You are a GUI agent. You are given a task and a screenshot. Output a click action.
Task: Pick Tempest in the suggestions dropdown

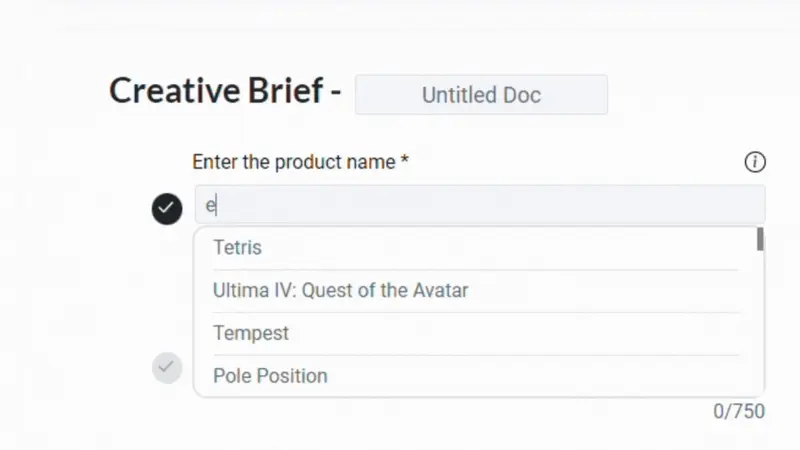coord(251,333)
